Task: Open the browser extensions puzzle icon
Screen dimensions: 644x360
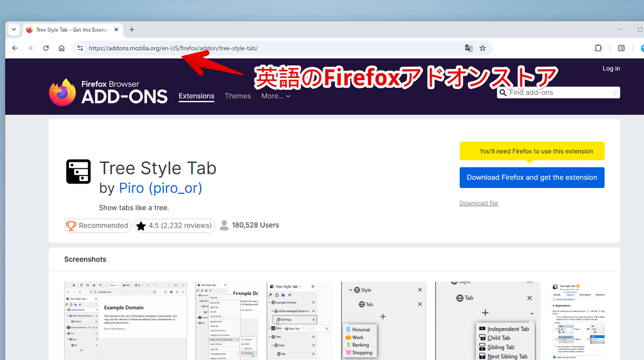Action: 598,48
